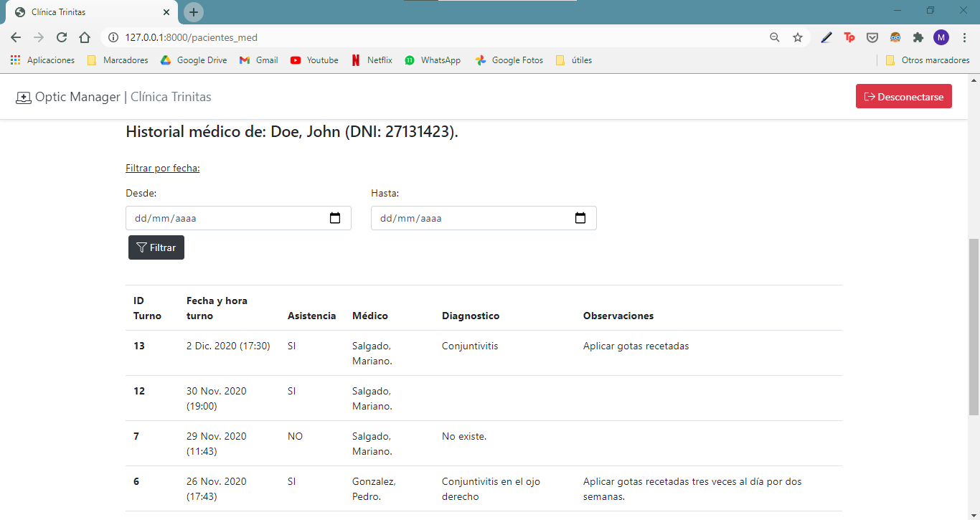Screen dimensions: 980x520
Task: Expand the Marcadores bookmark folder
Action: (118, 60)
